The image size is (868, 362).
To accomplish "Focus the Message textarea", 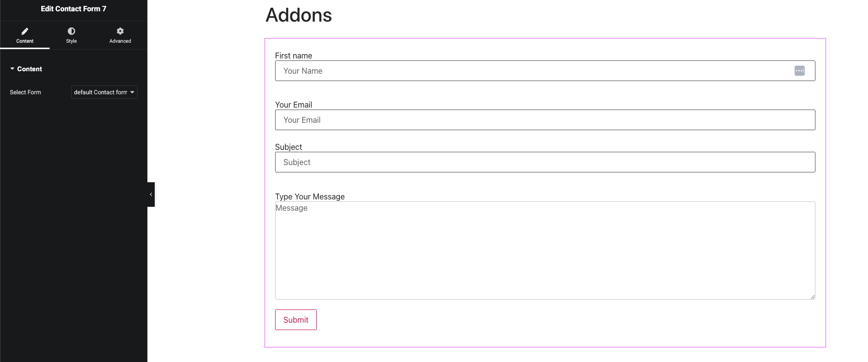I will [545, 251].
